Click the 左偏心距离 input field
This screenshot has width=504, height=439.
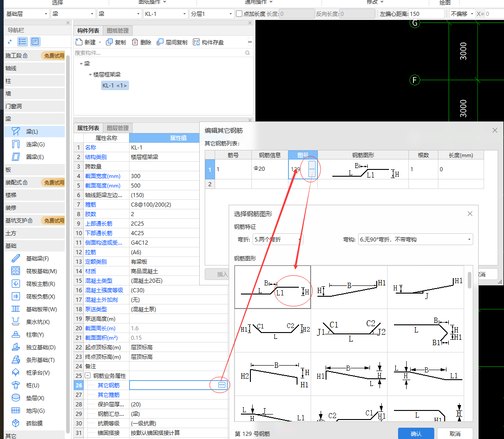tap(426, 14)
